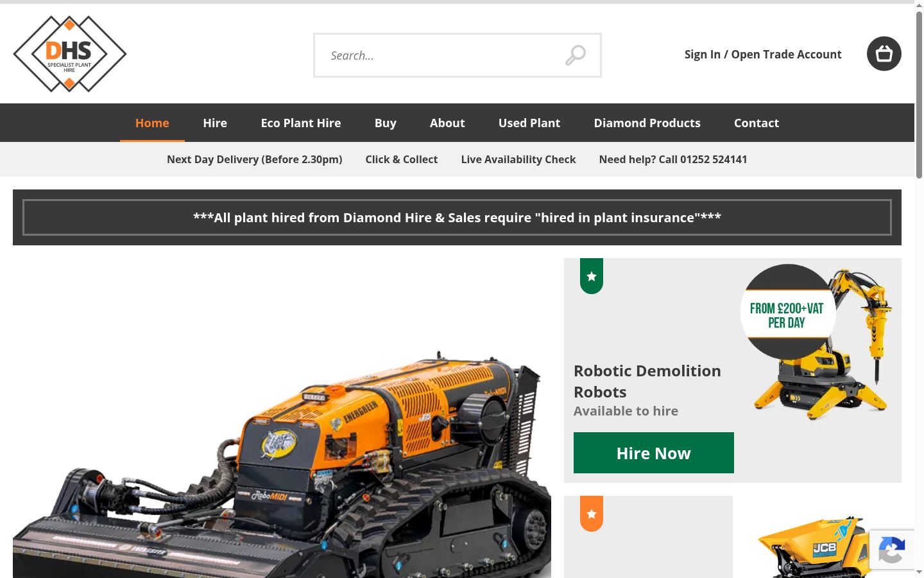Open the Hire menu item
This screenshot has height=578, width=924.
click(x=215, y=123)
